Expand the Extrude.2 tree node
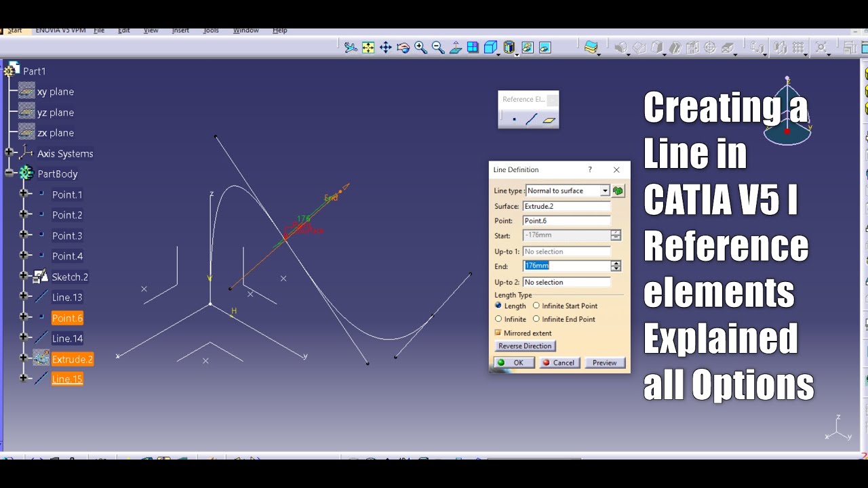Image resolution: width=868 pixels, height=488 pixels. pos(24,357)
